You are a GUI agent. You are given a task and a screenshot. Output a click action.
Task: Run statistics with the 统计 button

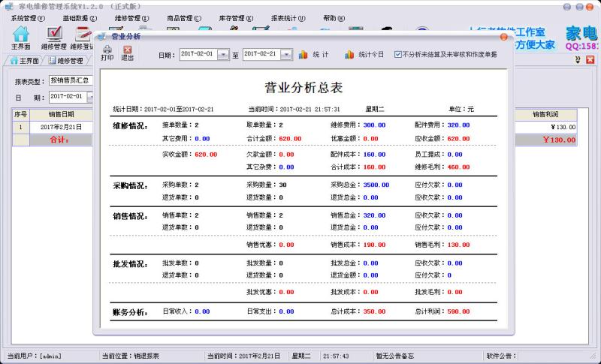pos(313,55)
